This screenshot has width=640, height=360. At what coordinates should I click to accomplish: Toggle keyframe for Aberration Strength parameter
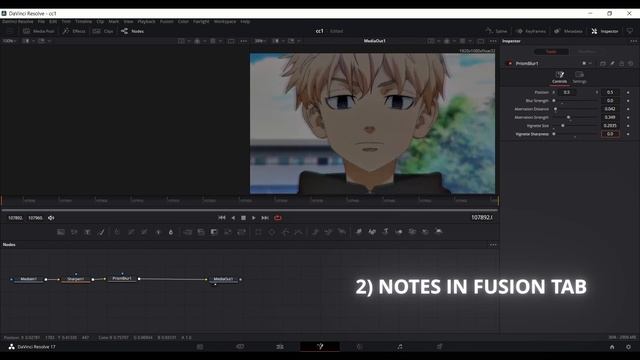[628, 117]
